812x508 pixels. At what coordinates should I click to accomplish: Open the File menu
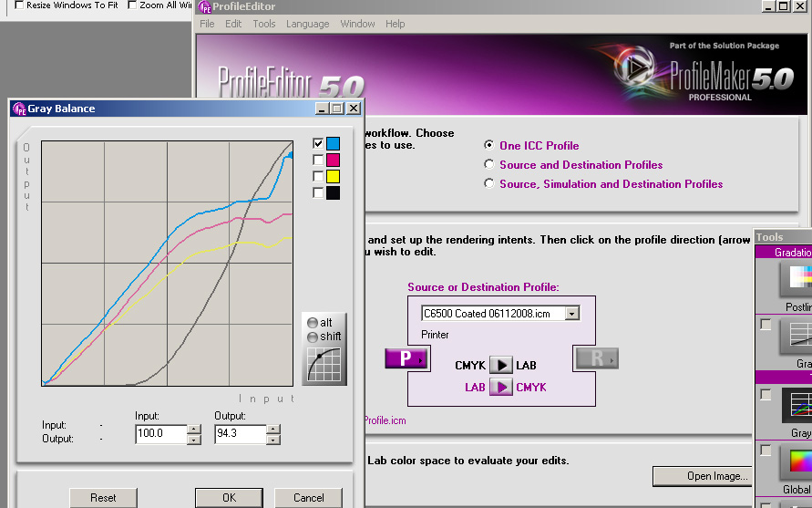[207, 24]
